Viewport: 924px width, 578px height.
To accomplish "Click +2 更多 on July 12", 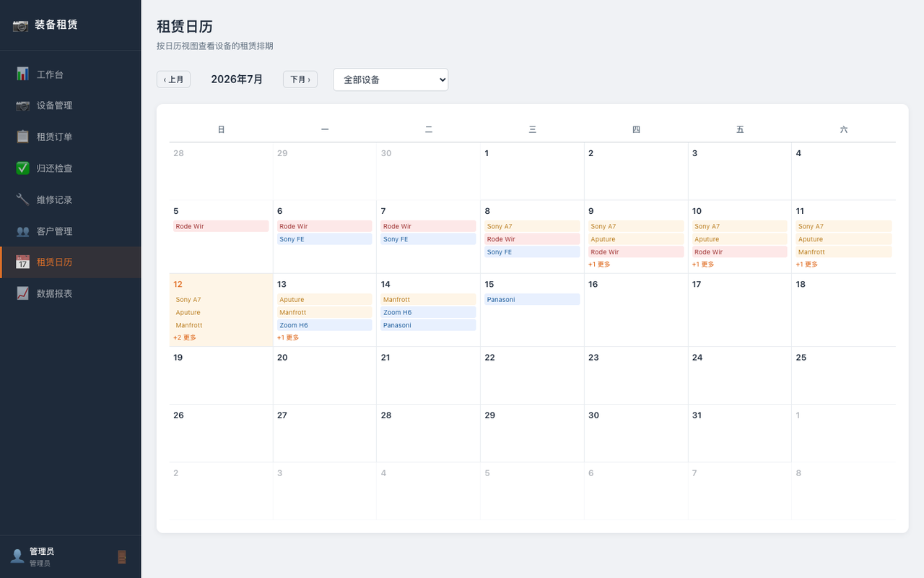I will click(x=185, y=337).
